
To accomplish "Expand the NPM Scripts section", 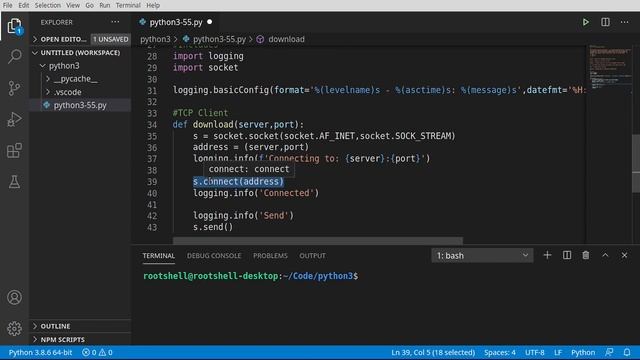I will (80, 340).
